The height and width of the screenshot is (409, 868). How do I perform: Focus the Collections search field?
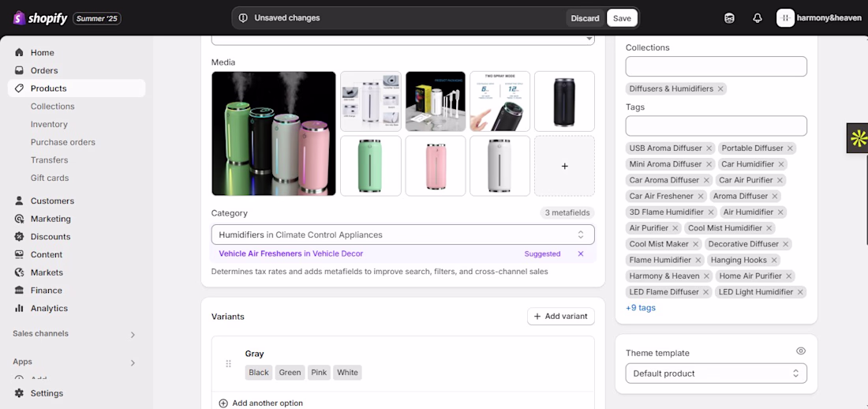pos(716,66)
